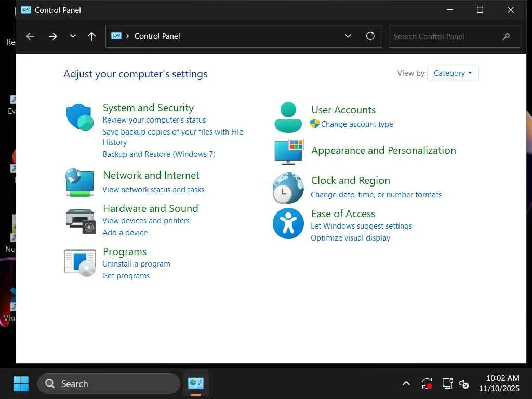Click Get programs link
The height and width of the screenshot is (399, 532).
click(x=126, y=275)
